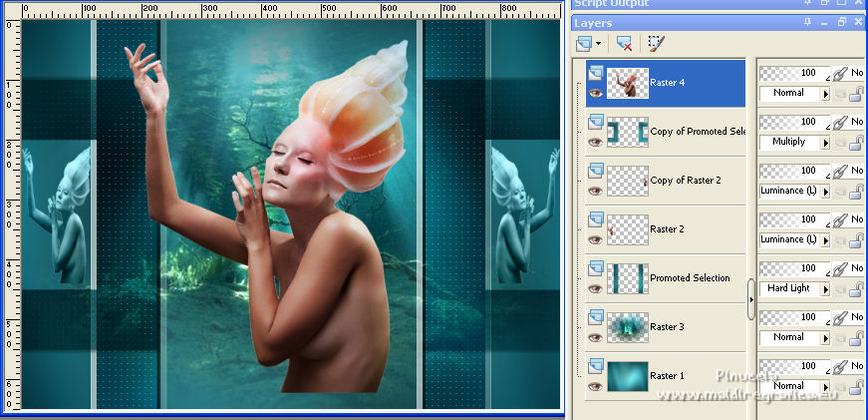Open the Normal blend mode dropdown for Raster 4
The height and width of the screenshot is (420, 868).
point(825,94)
